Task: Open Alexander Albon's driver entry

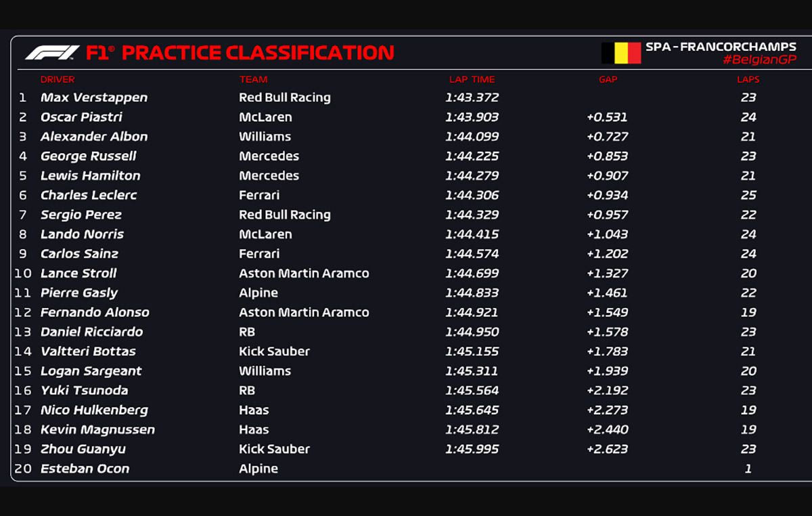Action: 93,137
